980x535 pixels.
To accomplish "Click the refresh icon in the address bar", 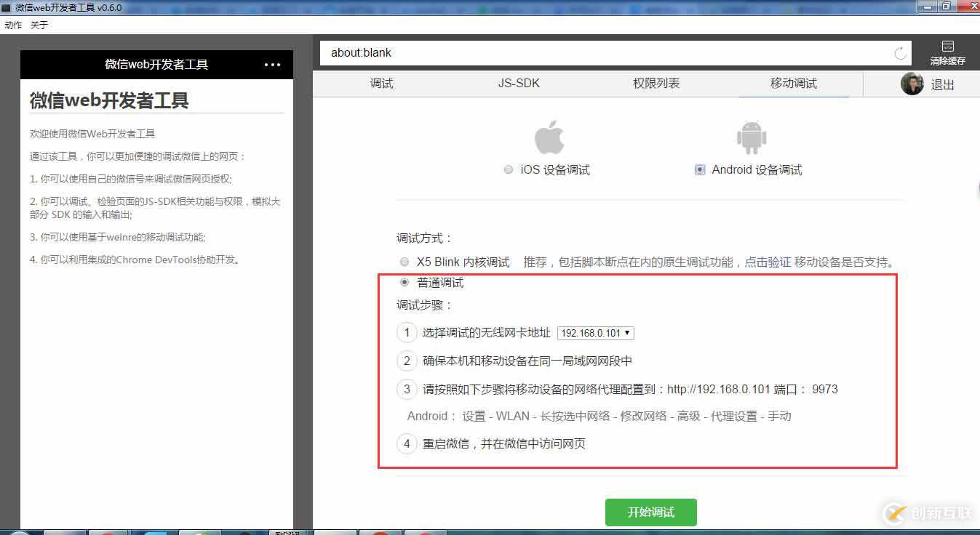I will tap(900, 53).
